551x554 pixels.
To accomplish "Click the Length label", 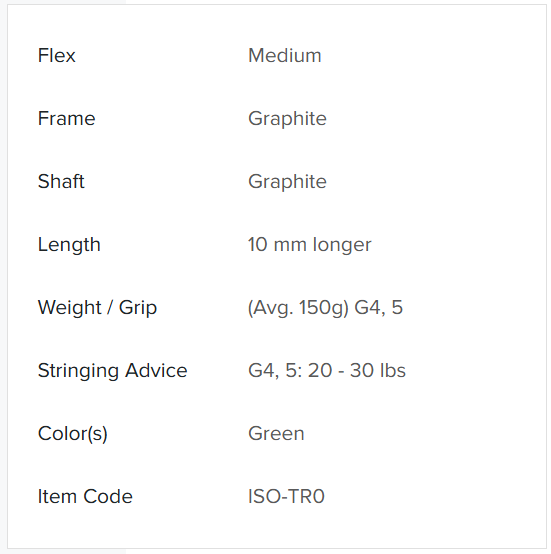I will (69, 245).
